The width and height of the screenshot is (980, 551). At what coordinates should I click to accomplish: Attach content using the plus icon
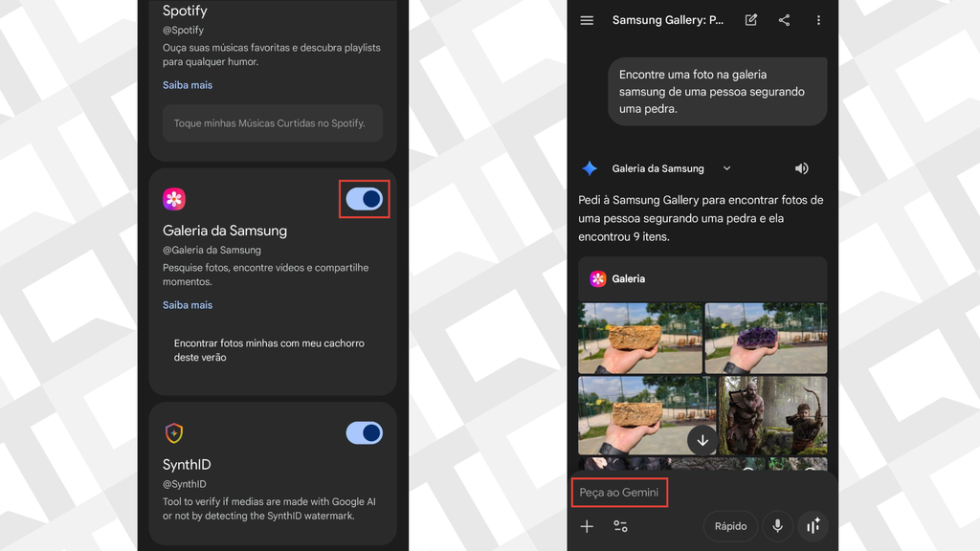click(x=588, y=525)
